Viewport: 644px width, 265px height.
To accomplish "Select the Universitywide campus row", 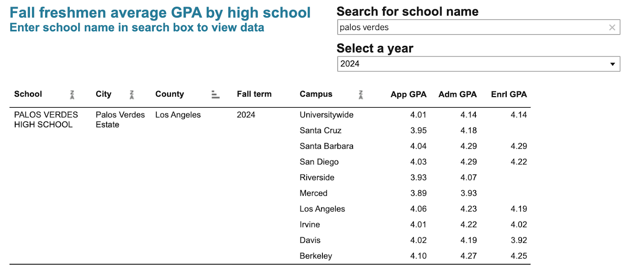I will [x=326, y=115].
